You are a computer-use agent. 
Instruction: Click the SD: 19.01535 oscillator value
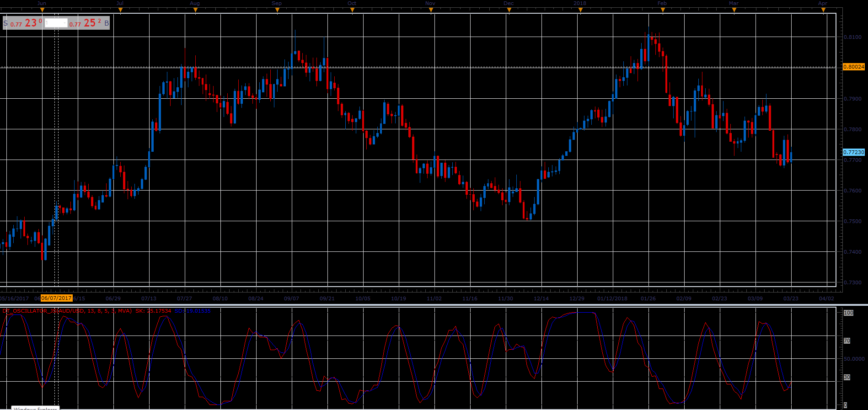pyautogui.click(x=193, y=311)
